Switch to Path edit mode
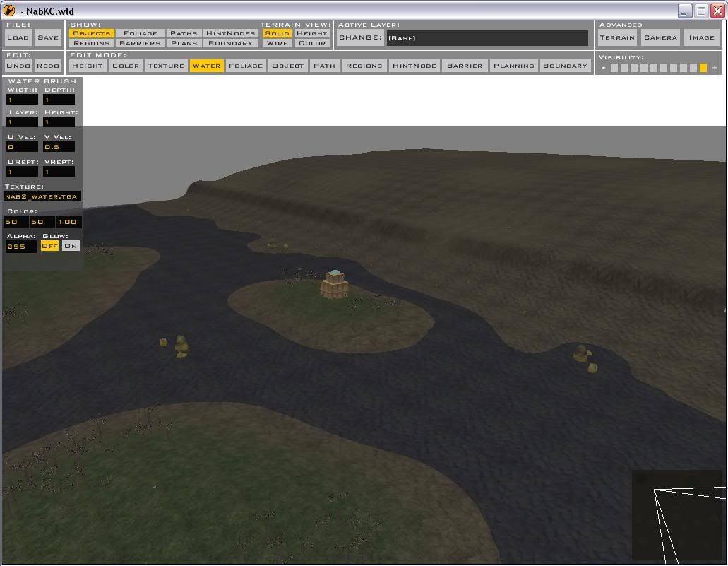728x566 pixels. click(x=324, y=66)
